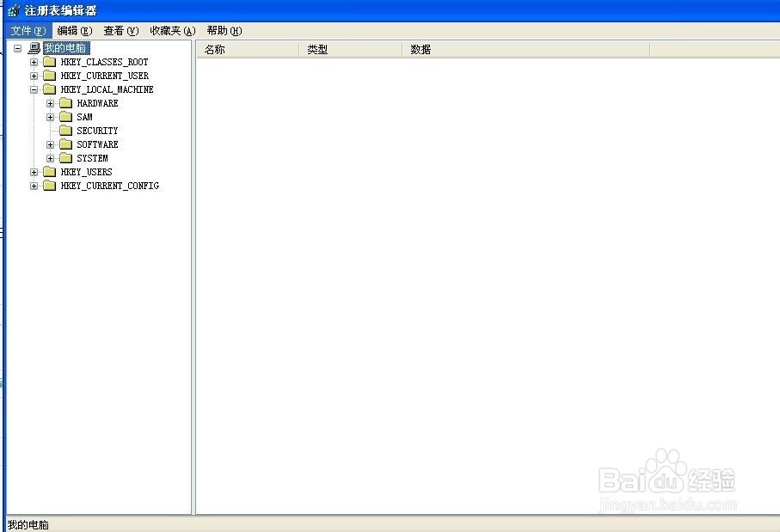Select the HKEY_USERS label

click(87, 172)
